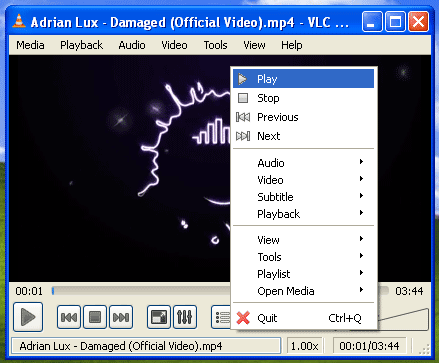Click the volume slider at the bottom right
The height and width of the screenshot is (363, 439).
point(403,318)
